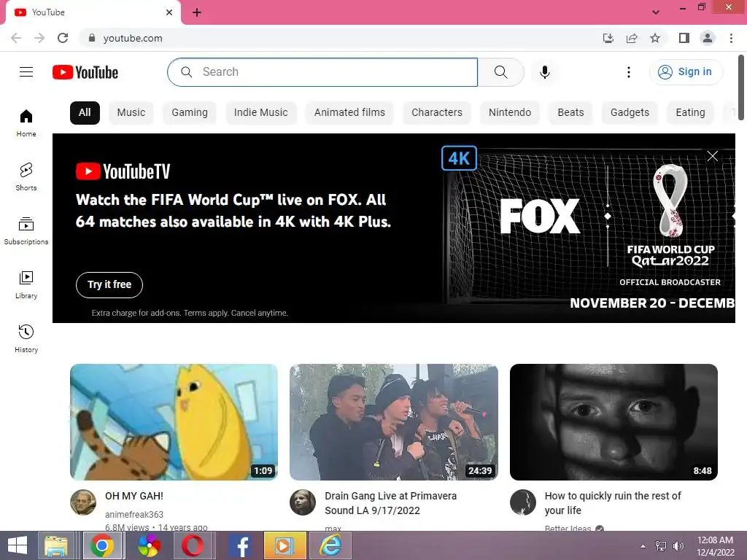Screen dimensions: 747x560
Task: Open YouTube settings three-dot menu
Action: coord(629,72)
